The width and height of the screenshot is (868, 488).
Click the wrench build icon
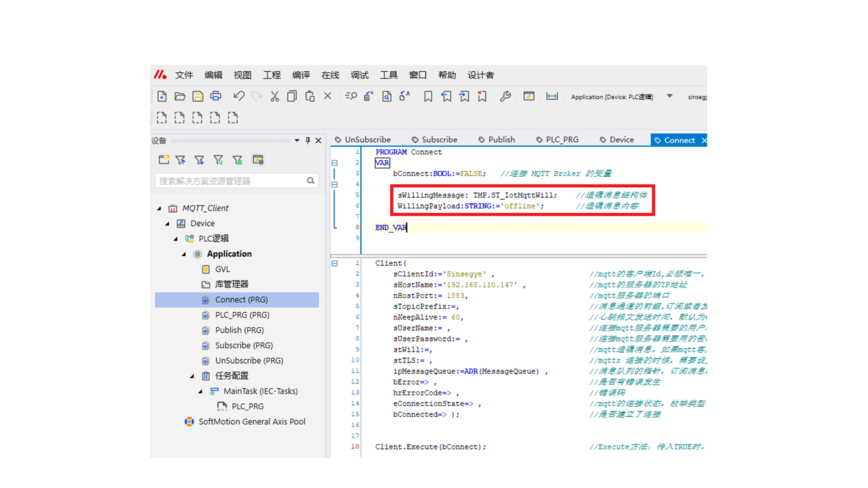[x=505, y=96]
